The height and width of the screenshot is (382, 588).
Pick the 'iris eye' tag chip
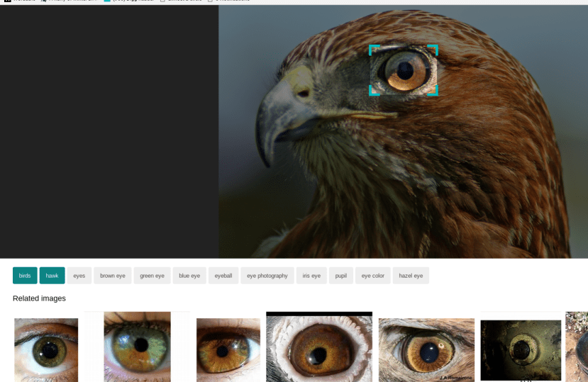tap(311, 276)
